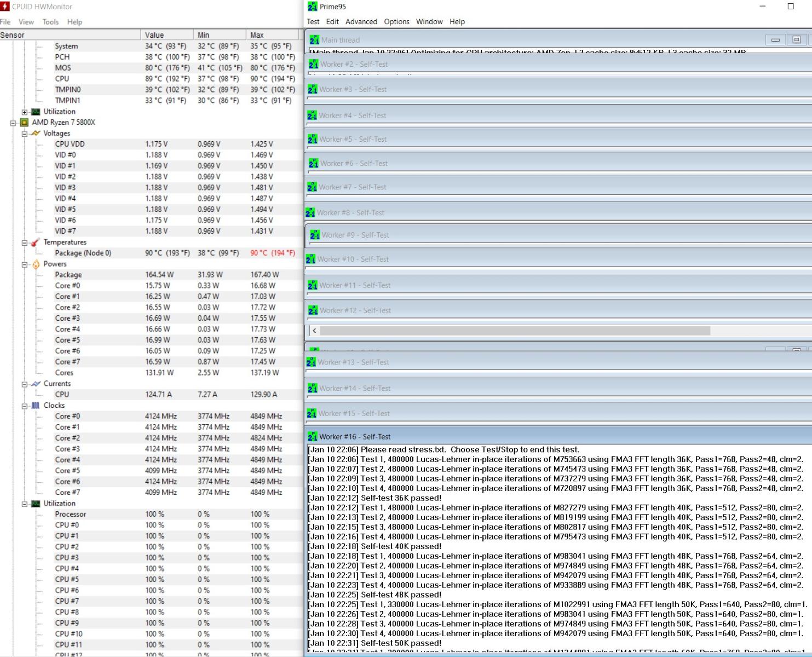Click the Worker #5 window icon
812x657 pixels.
[x=313, y=139]
